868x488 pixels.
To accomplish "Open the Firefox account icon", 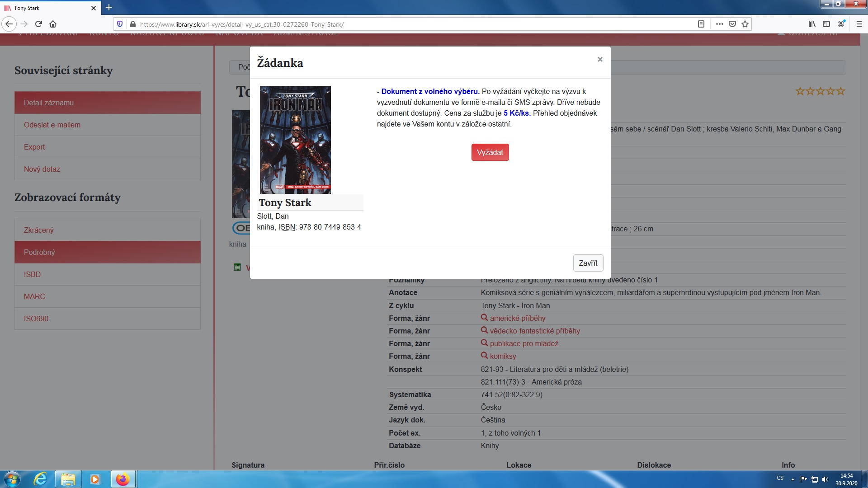I will pyautogui.click(x=841, y=24).
